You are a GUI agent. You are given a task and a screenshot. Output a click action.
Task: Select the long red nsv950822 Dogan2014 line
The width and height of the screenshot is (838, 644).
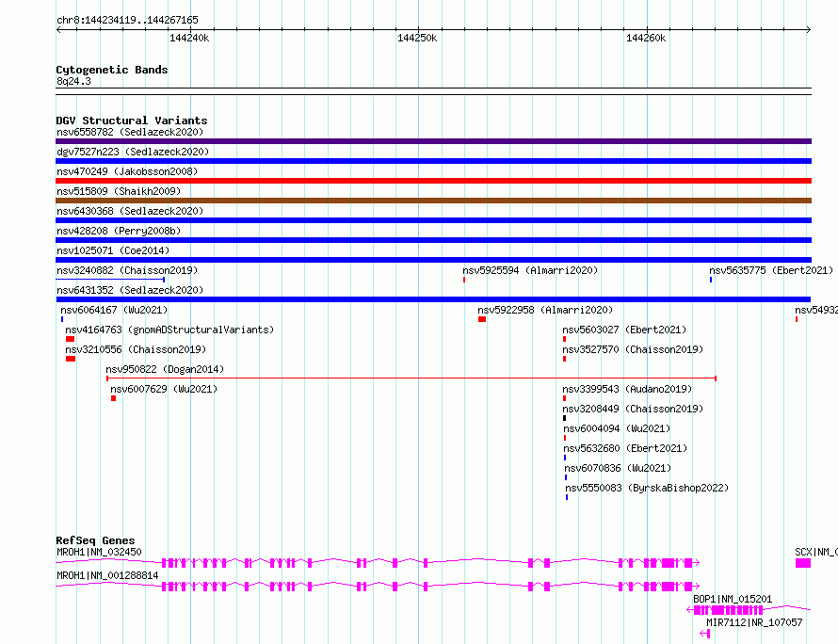411,378
